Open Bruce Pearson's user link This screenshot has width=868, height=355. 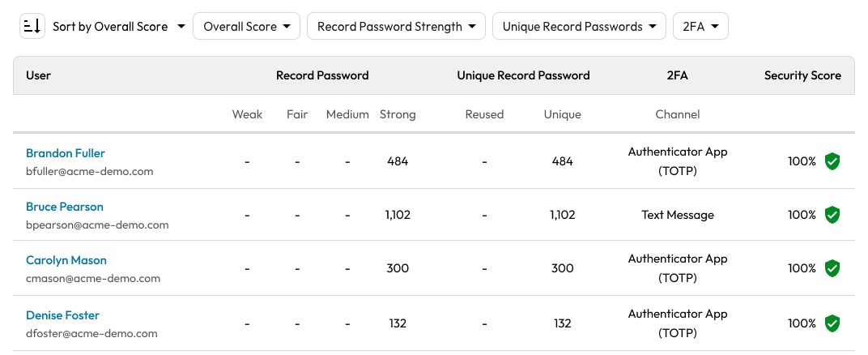pyautogui.click(x=65, y=207)
